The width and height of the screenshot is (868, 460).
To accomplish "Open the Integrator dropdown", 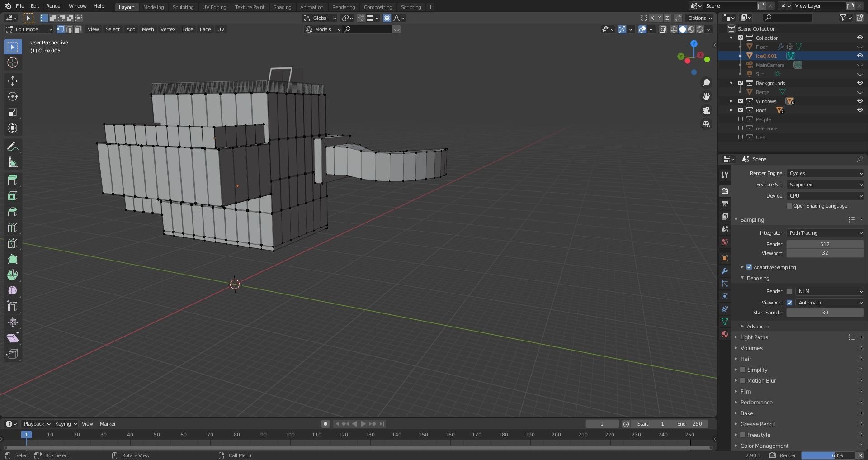I will point(826,233).
